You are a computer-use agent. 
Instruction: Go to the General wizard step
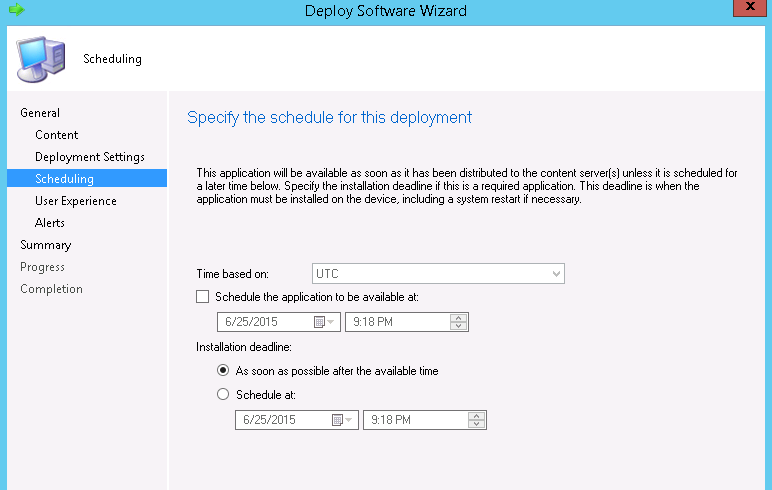(x=40, y=113)
